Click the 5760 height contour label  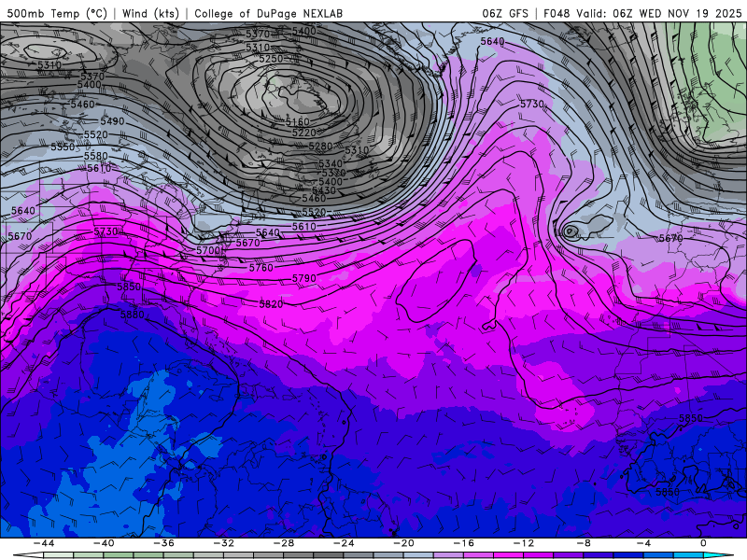261,268
